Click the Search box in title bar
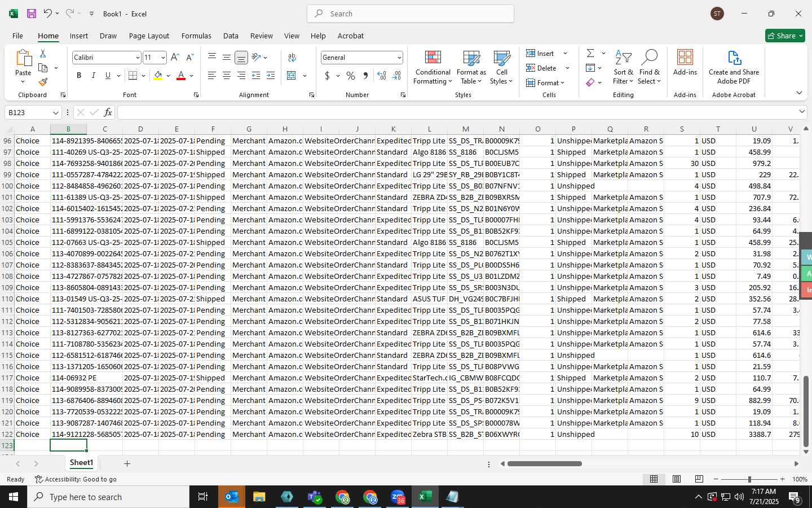Image resolution: width=812 pixels, height=508 pixels. pos(411,14)
